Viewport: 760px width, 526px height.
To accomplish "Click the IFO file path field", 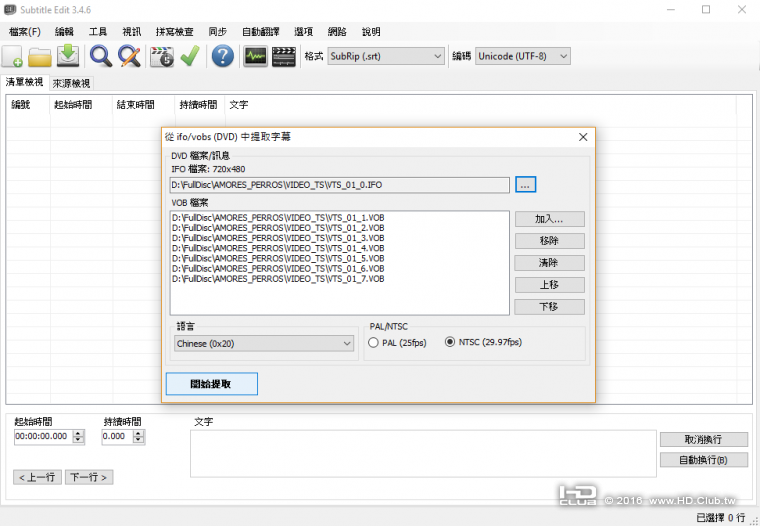I will (x=339, y=185).
